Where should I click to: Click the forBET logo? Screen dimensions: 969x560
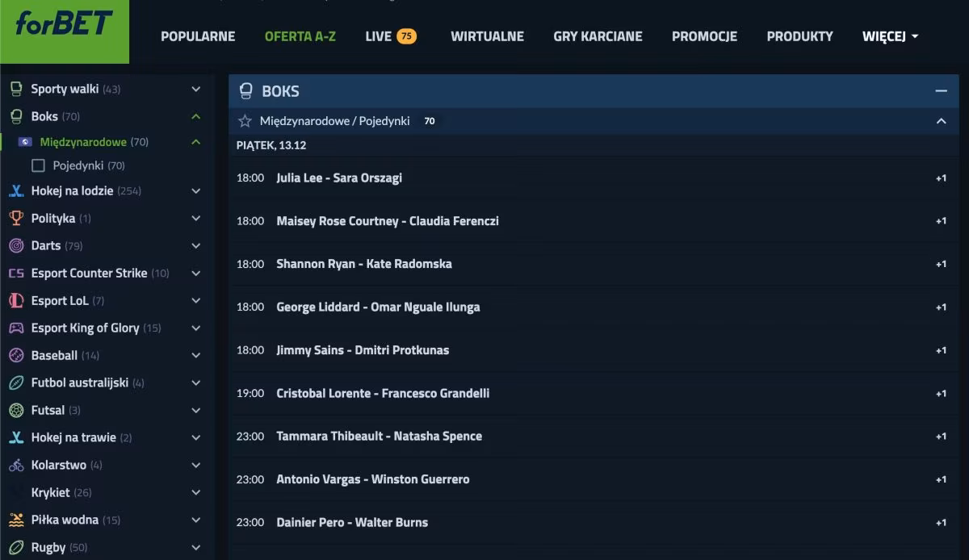(64, 24)
